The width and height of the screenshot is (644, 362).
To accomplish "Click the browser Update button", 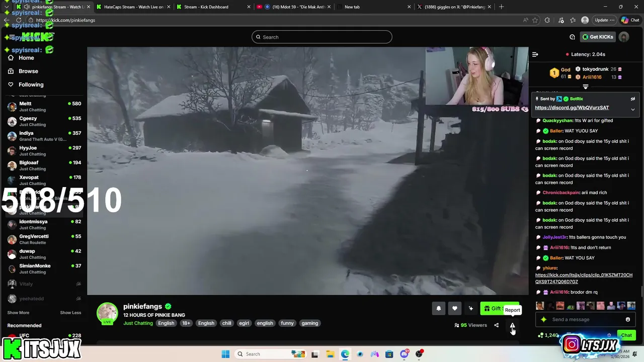I will tap(604, 20).
